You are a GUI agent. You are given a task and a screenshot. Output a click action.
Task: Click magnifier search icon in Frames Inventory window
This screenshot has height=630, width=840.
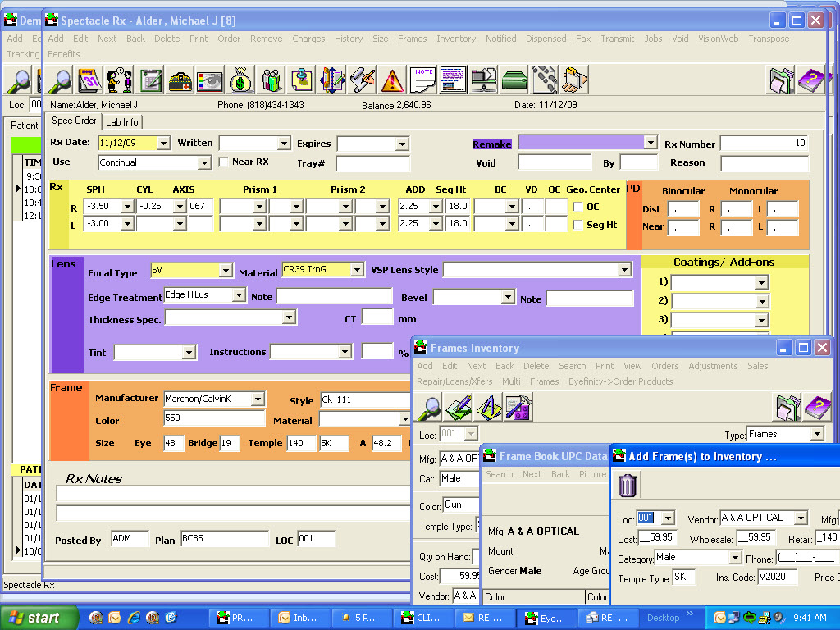428,408
